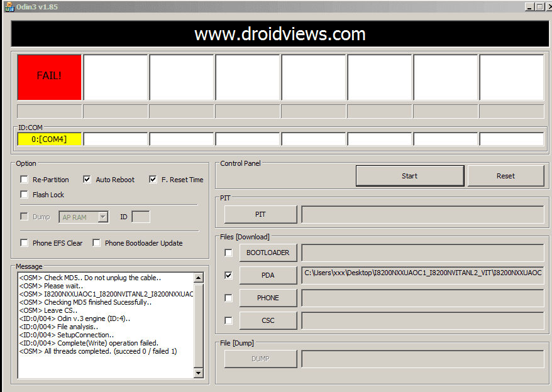Screen dimensions: 552x392
Task: Tick the BOOTLOADER file checkbox
Action: pyautogui.click(x=228, y=253)
